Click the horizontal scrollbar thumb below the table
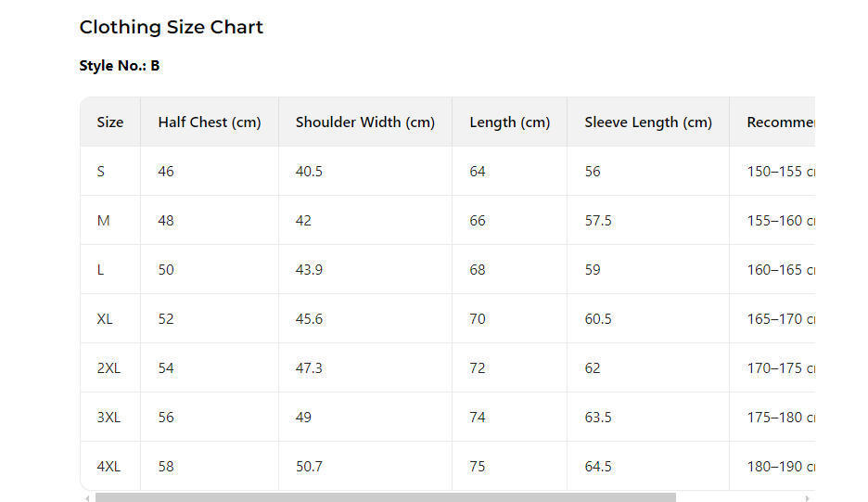Image resolution: width=868 pixels, height=502 pixels. [x=385, y=498]
